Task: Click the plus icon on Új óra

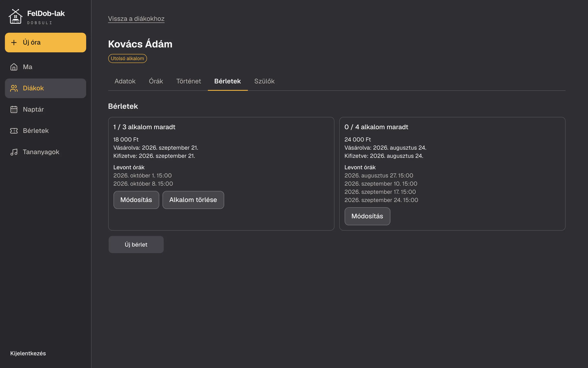Action: coord(14,42)
